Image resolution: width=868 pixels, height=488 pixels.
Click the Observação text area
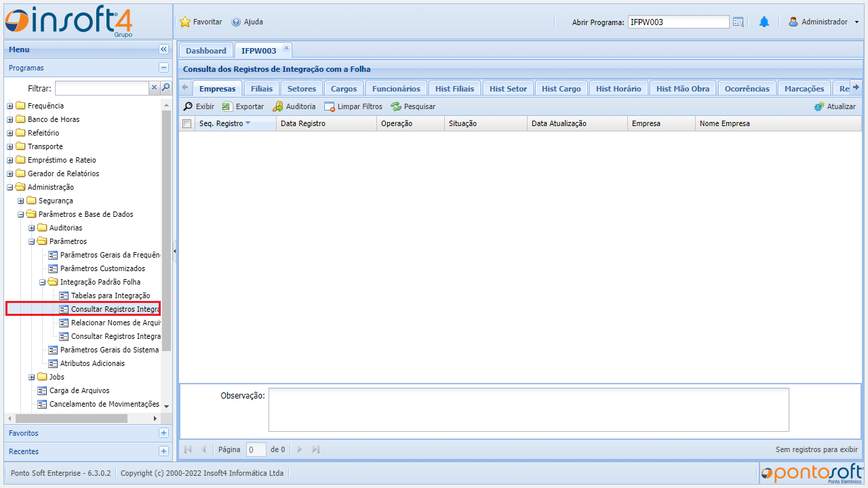click(528, 409)
